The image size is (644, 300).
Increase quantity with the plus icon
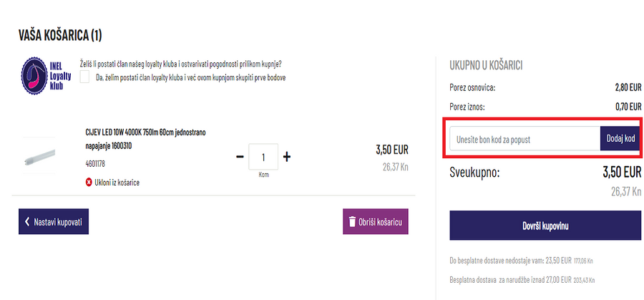click(287, 157)
